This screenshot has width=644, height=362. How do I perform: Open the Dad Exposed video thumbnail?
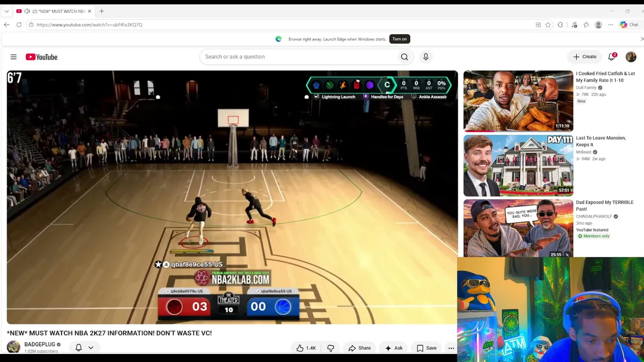click(518, 229)
